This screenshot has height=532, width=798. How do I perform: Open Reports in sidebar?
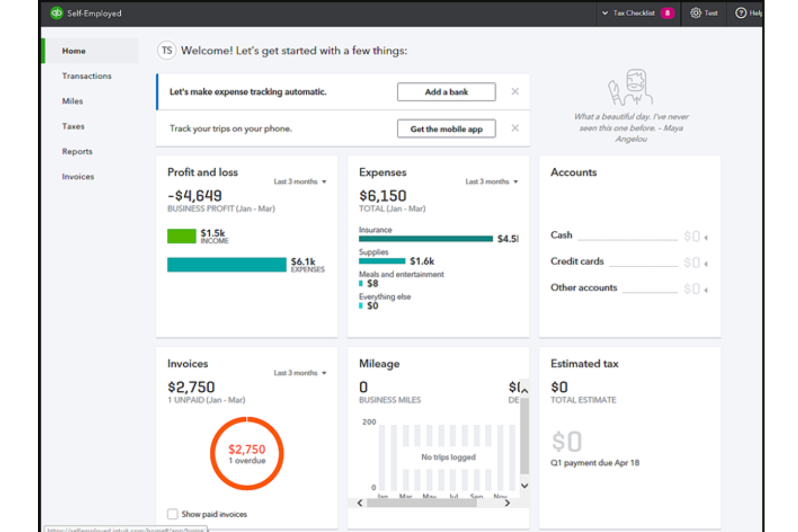[77, 151]
